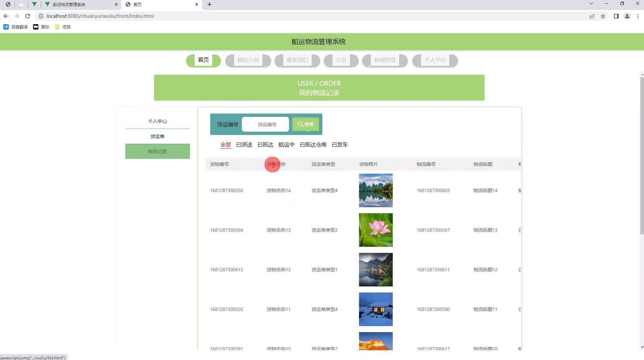The height and width of the screenshot is (360, 644).
Task: Open 图标 bookmark
Action: point(41,27)
